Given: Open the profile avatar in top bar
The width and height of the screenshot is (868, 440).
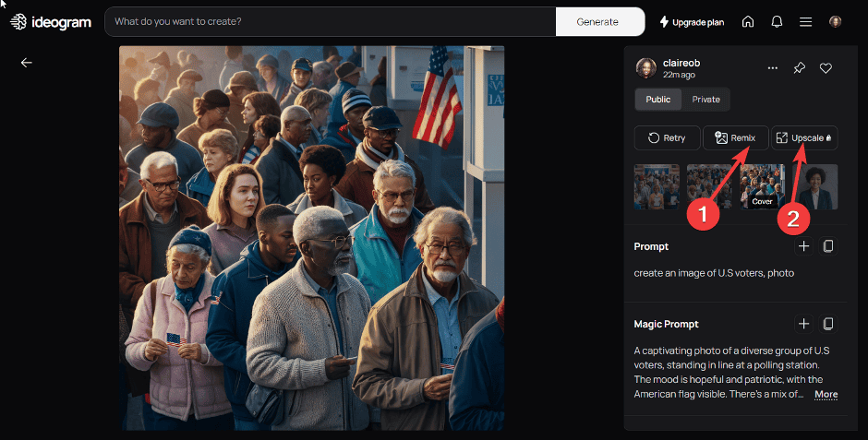Looking at the screenshot, I should (836, 21).
